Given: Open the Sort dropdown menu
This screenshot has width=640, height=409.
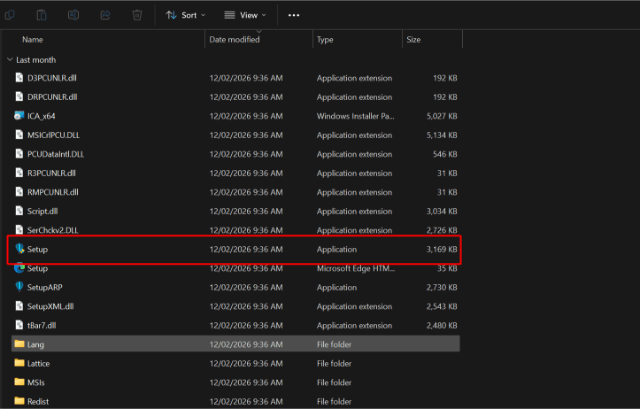Looking at the screenshot, I should coord(185,15).
